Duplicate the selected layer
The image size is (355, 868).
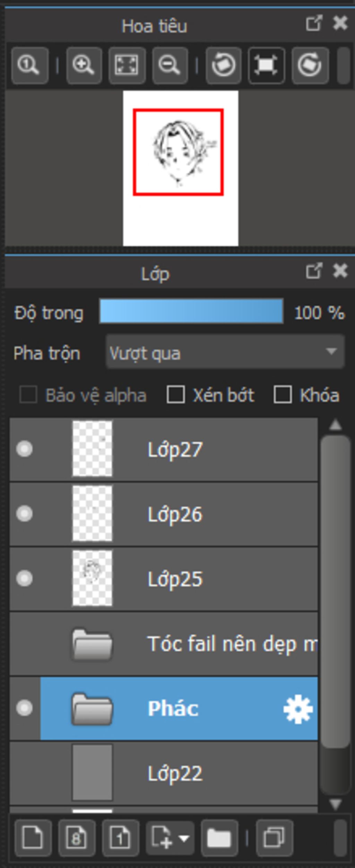274,838
